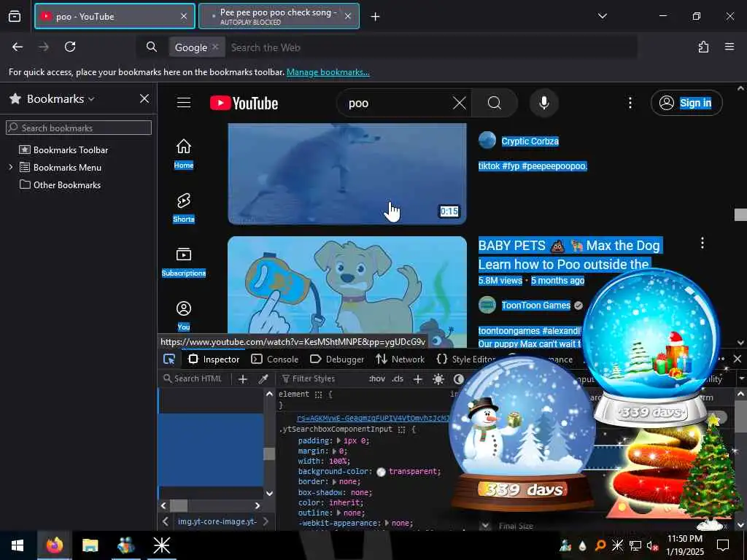This screenshot has height=560, width=747.
Task: Switch to the Console tab
Action: (x=275, y=359)
